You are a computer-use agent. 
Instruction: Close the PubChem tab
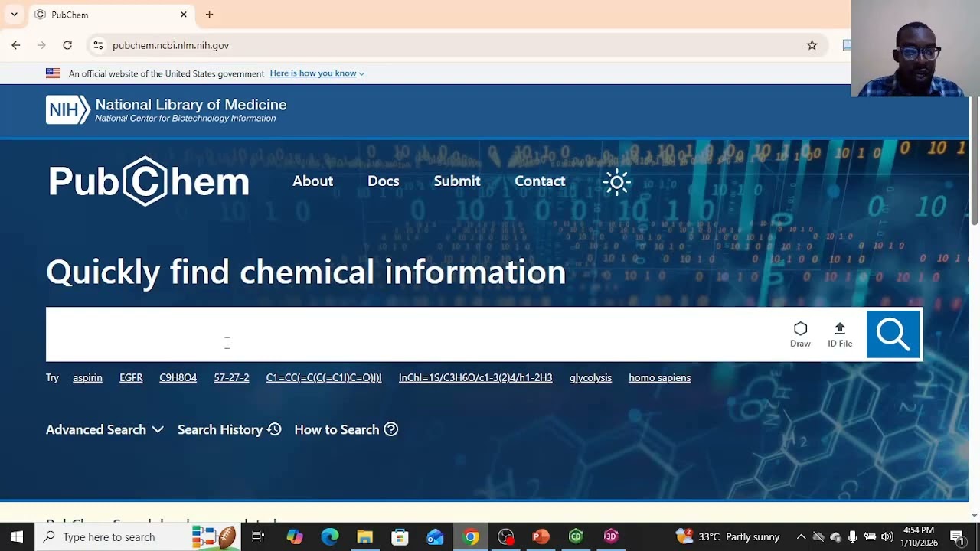pos(184,15)
